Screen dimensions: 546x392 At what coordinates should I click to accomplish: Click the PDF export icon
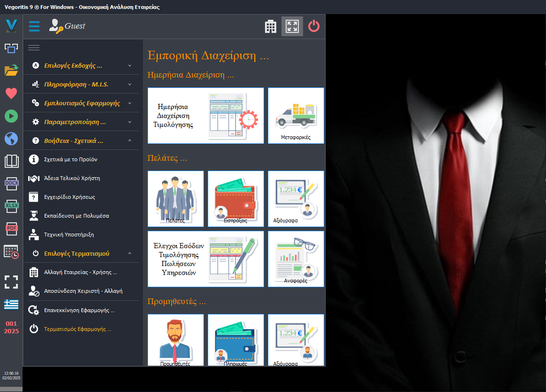(11, 229)
